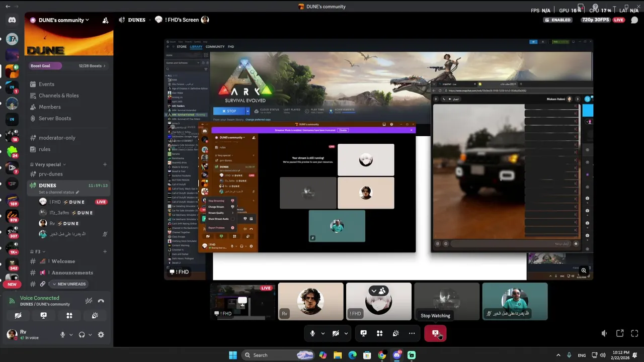Open soundboard in voice panel
Image resolution: width=644 pixels, height=362 pixels.
(x=95, y=316)
